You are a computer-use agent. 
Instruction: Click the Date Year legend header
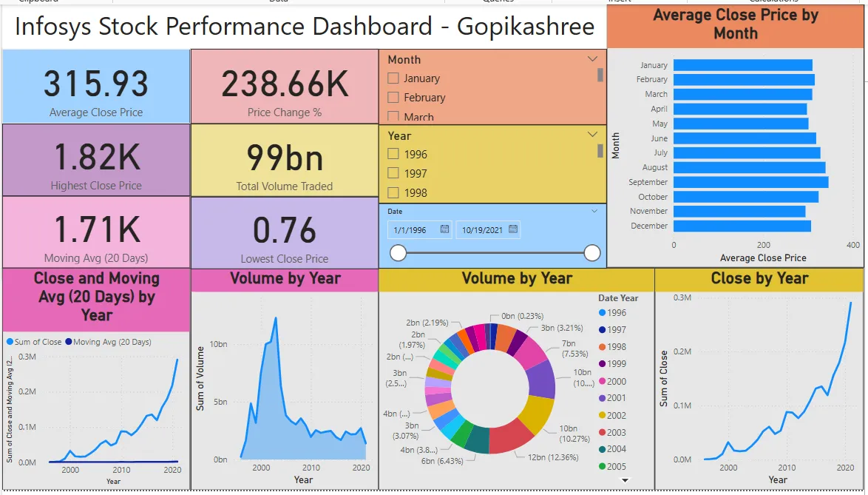tap(618, 298)
